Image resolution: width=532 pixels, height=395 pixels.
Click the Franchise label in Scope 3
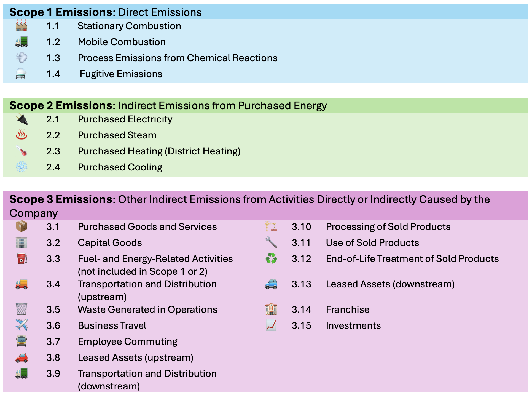pyautogui.click(x=347, y=309)
